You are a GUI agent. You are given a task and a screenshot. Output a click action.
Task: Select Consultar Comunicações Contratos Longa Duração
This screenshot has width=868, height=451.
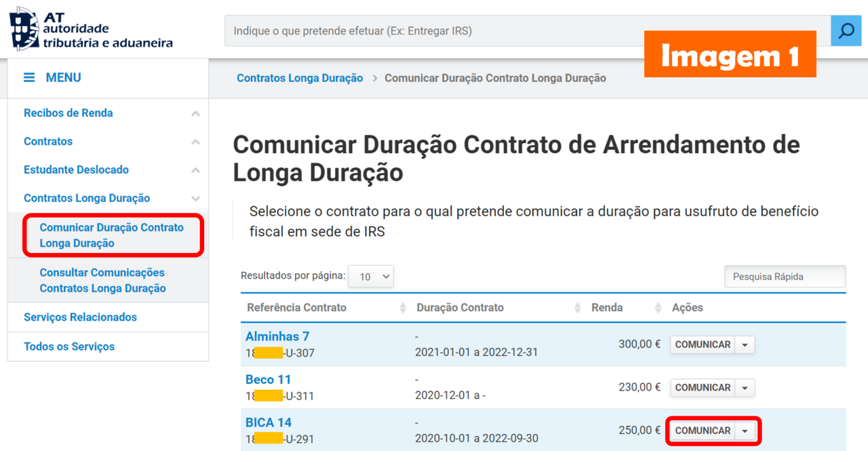point(102,280)
